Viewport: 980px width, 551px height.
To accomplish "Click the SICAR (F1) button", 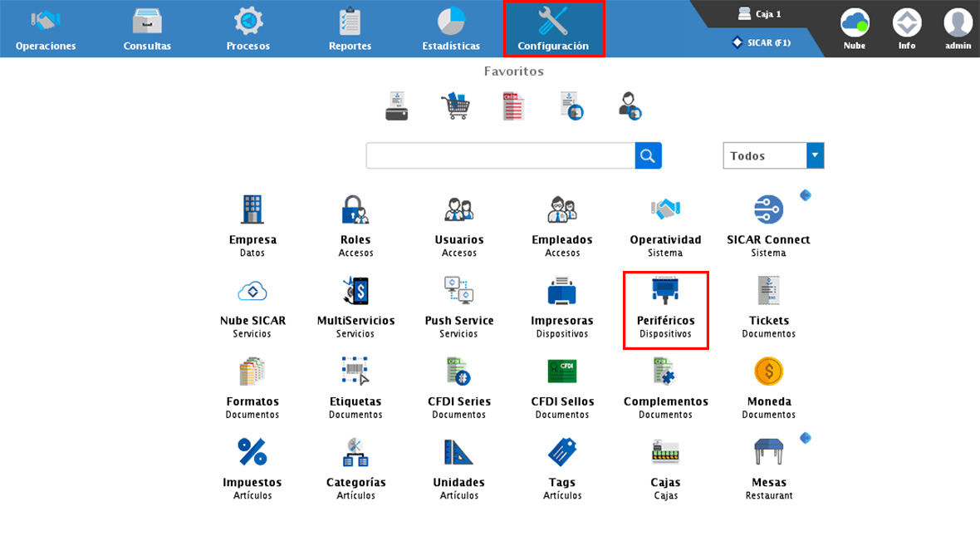I will pos(761,42).
